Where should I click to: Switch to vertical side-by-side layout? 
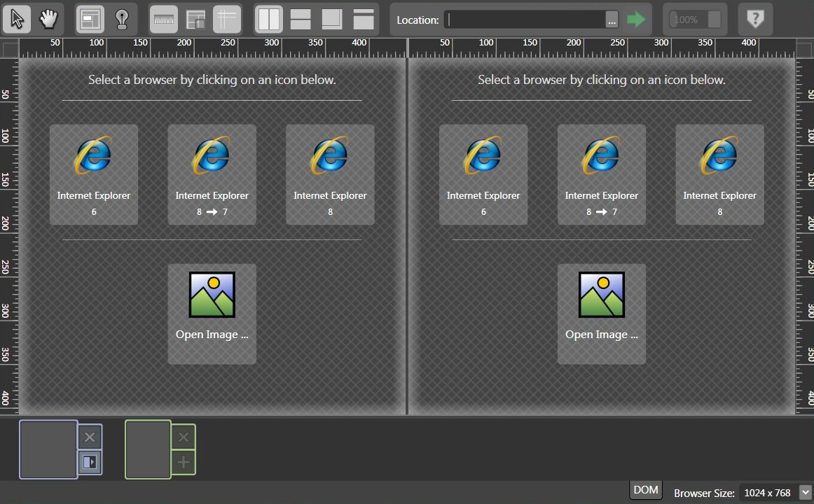[269, 20]
